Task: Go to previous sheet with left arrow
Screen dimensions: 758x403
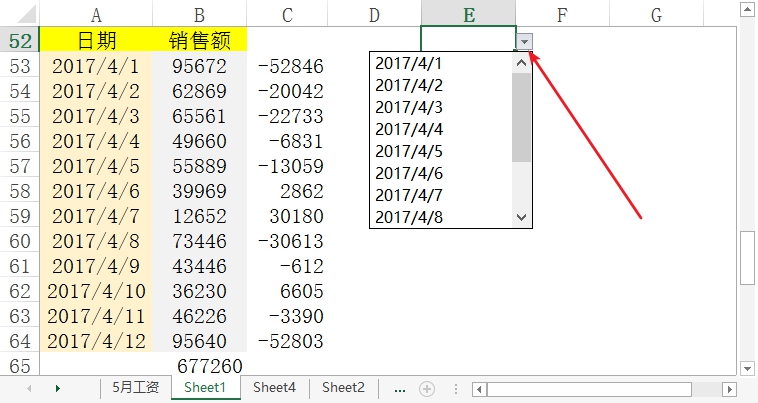Action: 29,389
